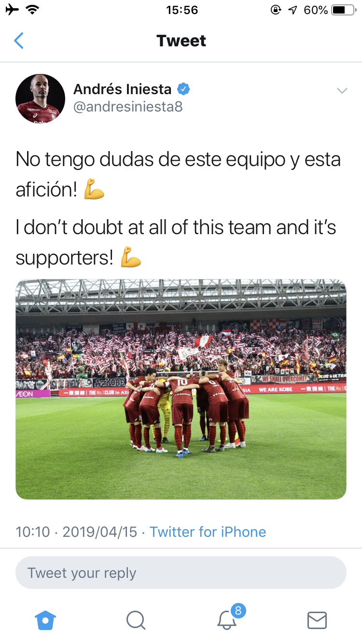Open the @andresiniesta8 handle

point(128,107)
